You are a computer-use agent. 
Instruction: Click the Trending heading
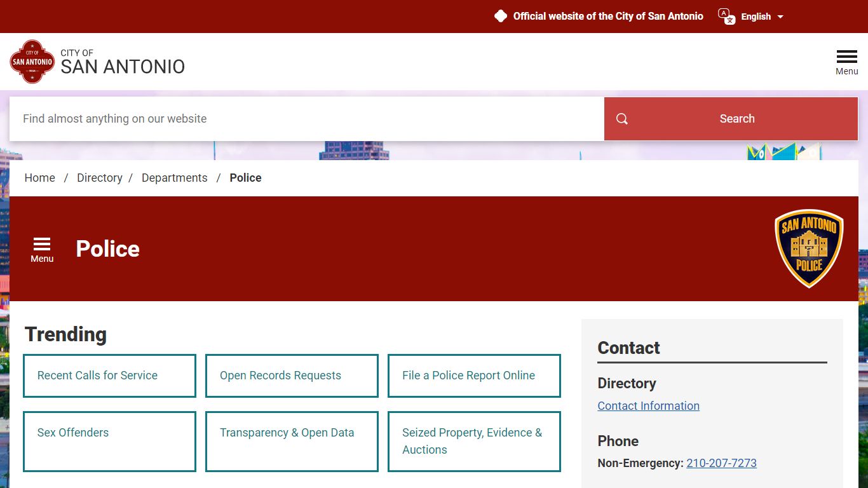[x=65, y=334]
